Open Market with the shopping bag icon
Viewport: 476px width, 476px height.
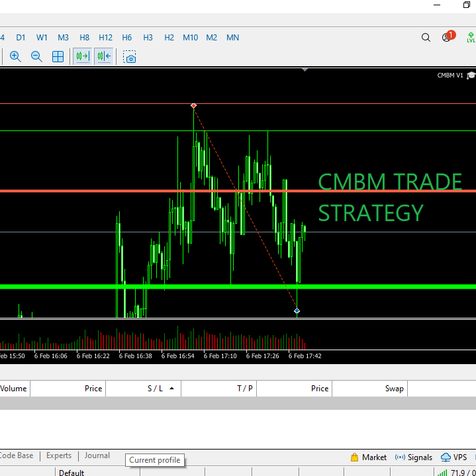(369, 457)
